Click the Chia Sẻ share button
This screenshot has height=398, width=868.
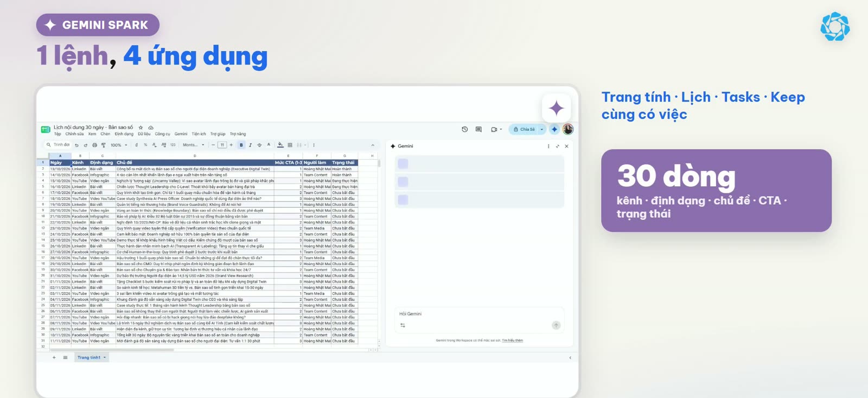524,129
